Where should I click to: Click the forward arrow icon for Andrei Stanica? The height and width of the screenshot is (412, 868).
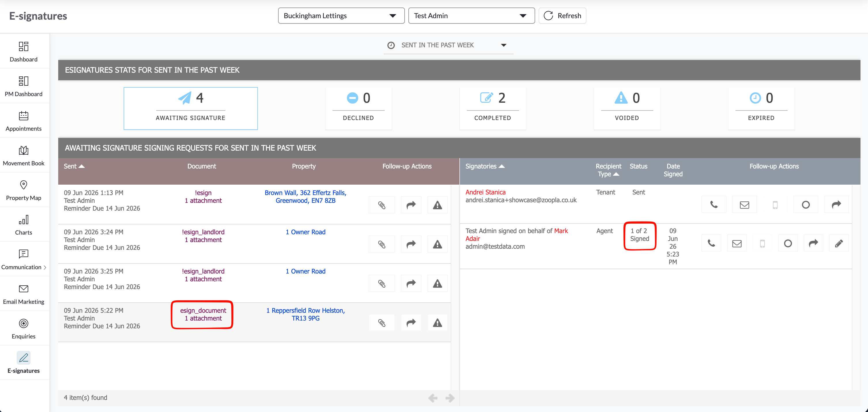[x=836, y=205]
